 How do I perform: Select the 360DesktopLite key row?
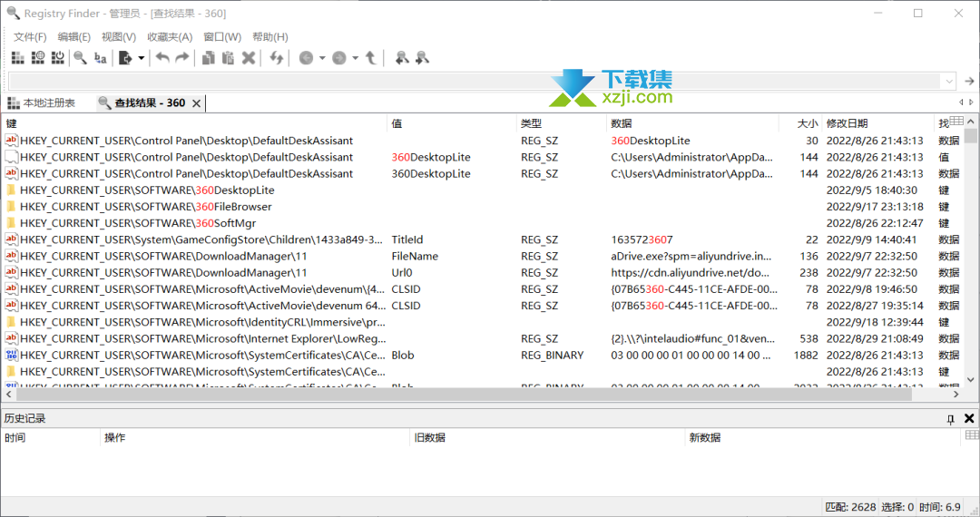click(481, 190)
